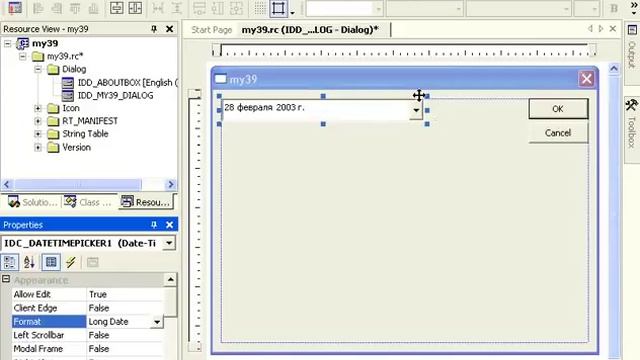Click the Center Horizontal toolbar icon

[x=135, y=8]
